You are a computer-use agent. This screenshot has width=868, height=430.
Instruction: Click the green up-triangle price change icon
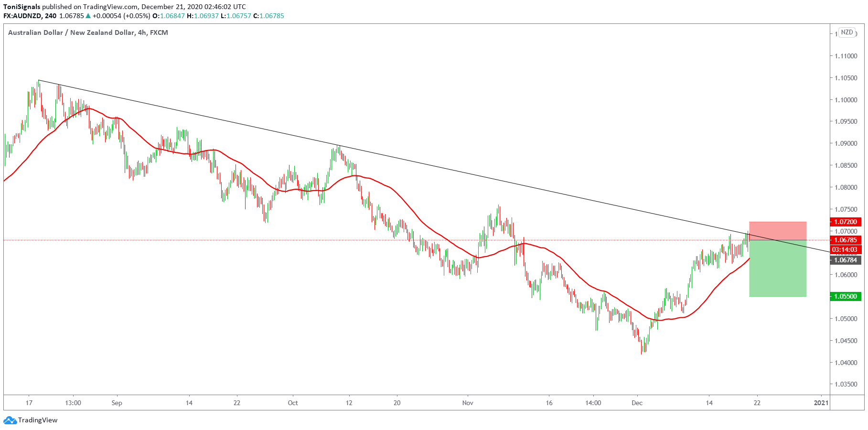[x=88, y=16]
